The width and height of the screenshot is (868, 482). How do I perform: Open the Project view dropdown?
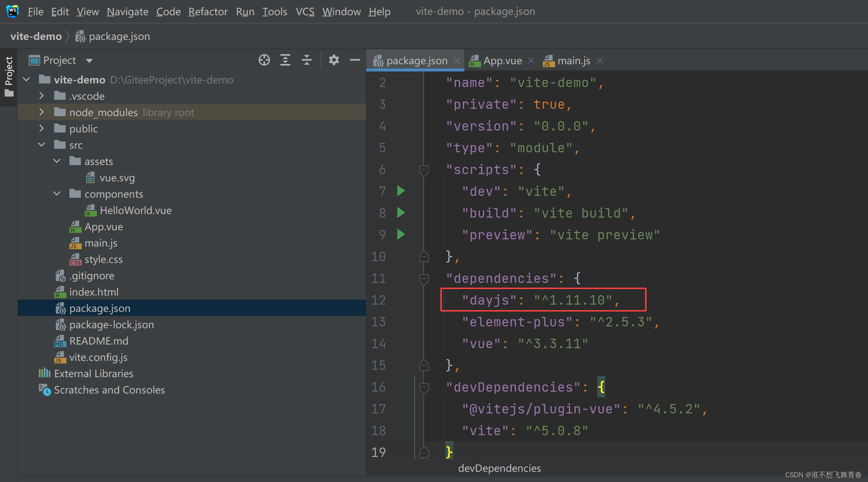[89, 61]
